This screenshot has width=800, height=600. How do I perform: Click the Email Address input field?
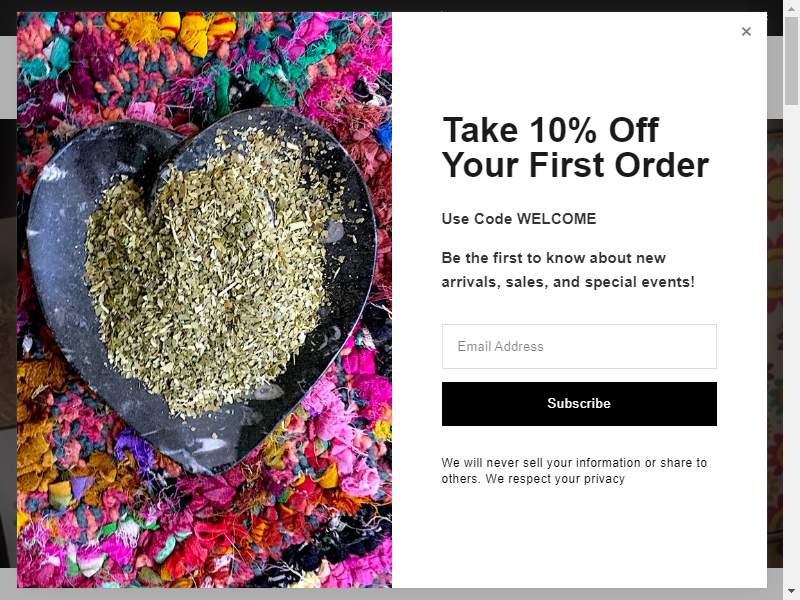click(x=579, y=346)
